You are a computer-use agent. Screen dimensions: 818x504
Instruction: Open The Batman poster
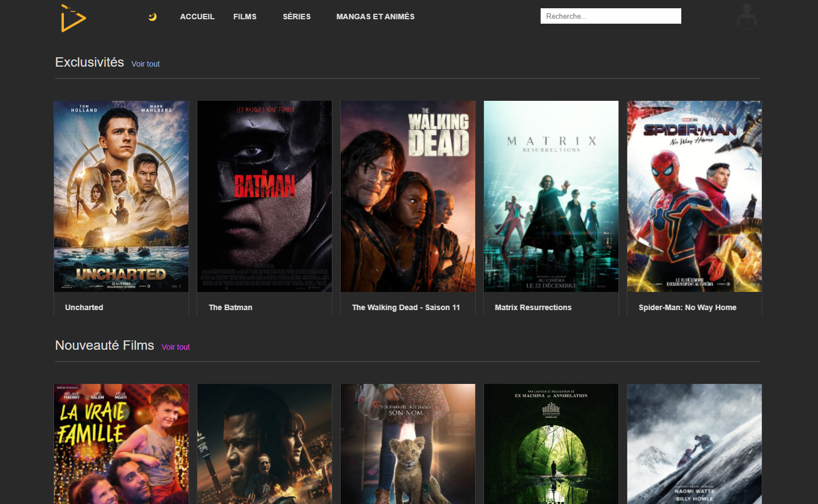(x=265, y=196)
